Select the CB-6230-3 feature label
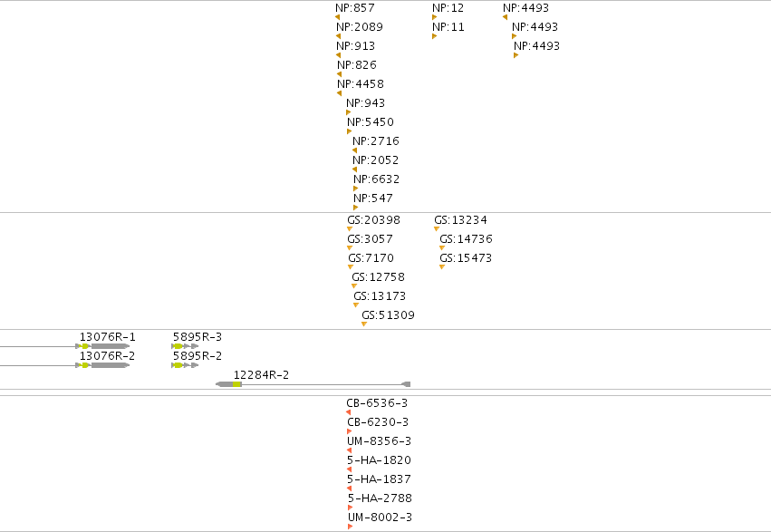771x532 pixels. (x=378, y=422)
